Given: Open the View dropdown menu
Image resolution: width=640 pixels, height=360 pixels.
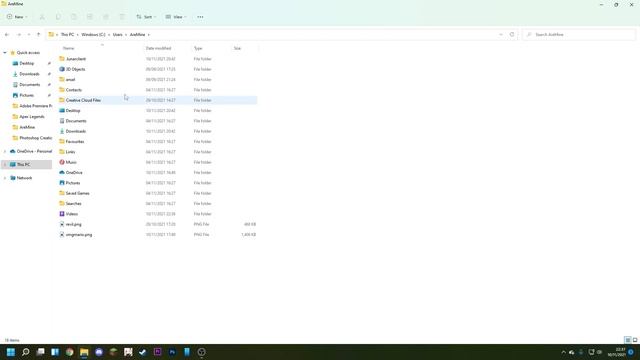Looking at the screenshot, I should point(176,17).
